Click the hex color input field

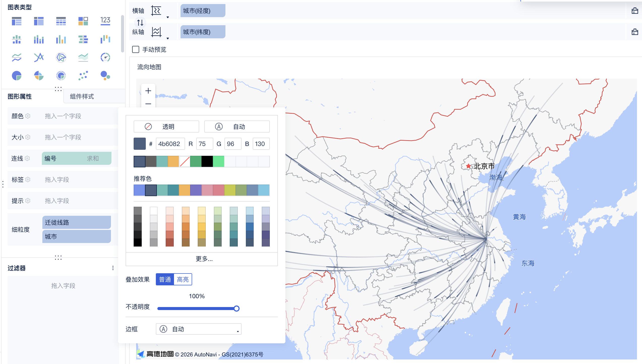tap(170, 144)
